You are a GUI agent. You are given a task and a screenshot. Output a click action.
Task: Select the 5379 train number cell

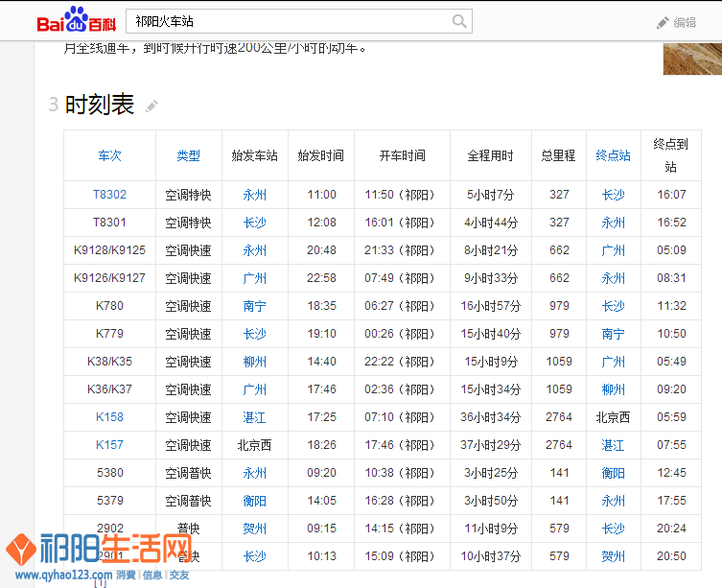(109, 501)
